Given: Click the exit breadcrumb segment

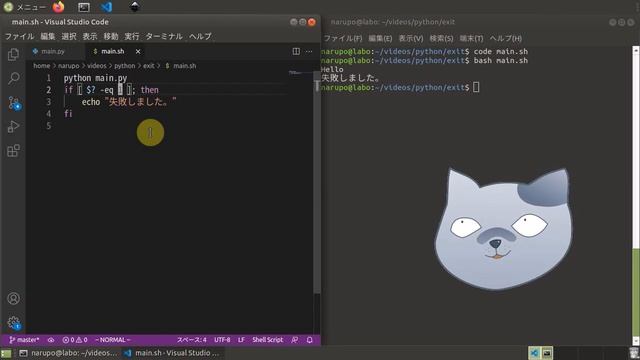Looking at the screenshot, I should click(x=149, y=66).
